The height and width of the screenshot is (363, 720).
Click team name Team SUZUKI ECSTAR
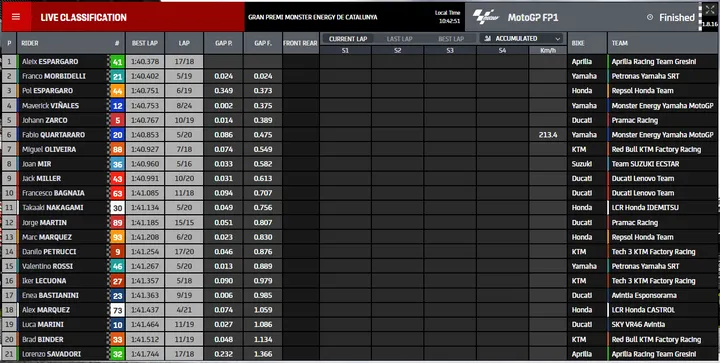(x=645, y=164)
